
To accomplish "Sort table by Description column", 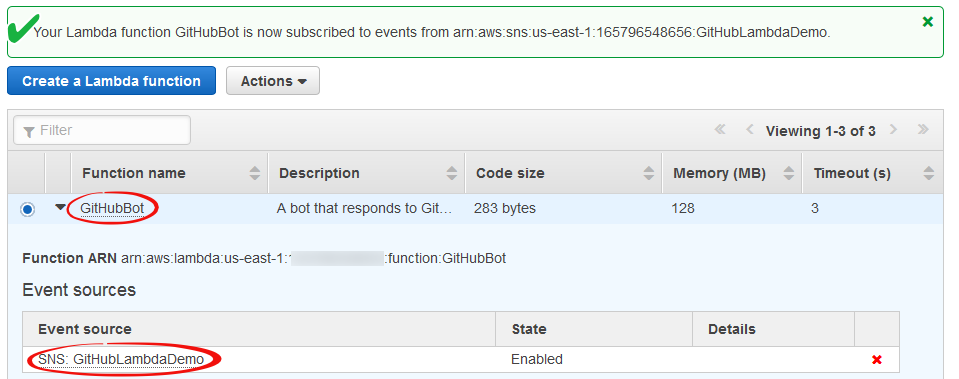I will 452,173.
